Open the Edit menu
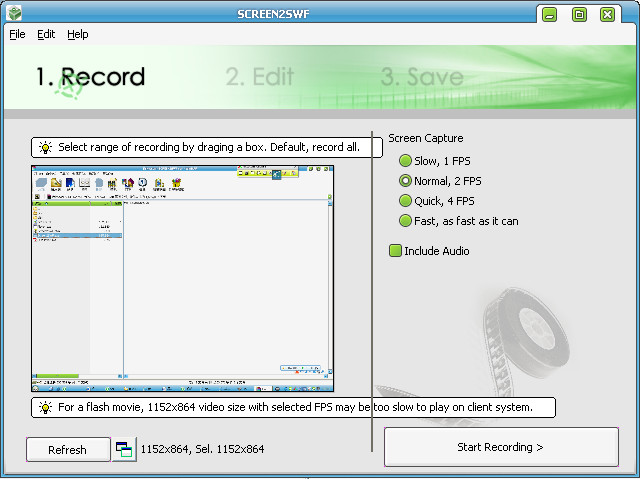The height and width of the screenshot is (479, 640). [46, 34]
